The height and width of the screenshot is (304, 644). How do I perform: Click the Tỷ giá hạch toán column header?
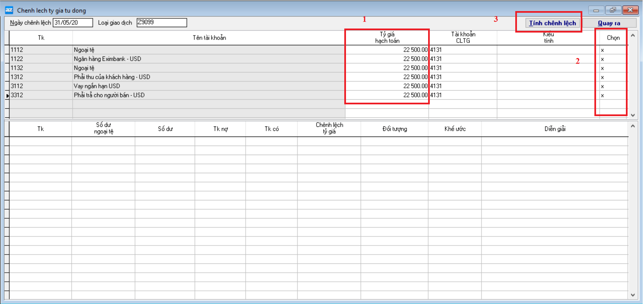click(387, 38)
